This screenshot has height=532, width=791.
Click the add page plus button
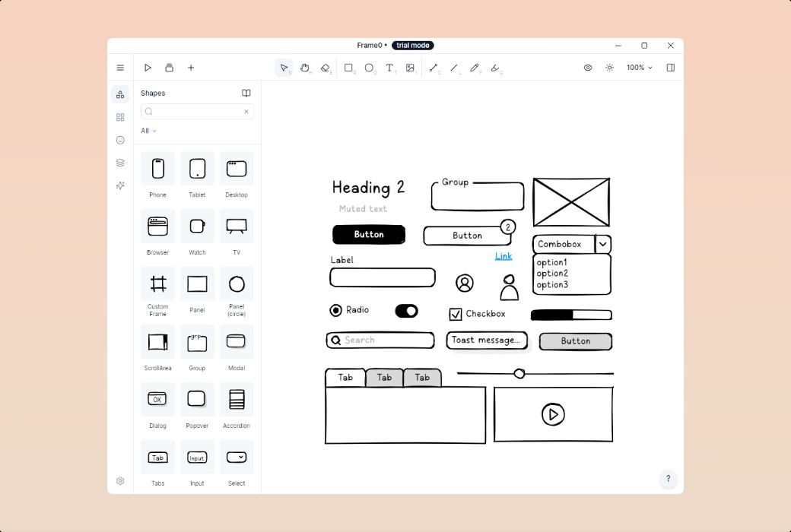[x=191, y=68]
